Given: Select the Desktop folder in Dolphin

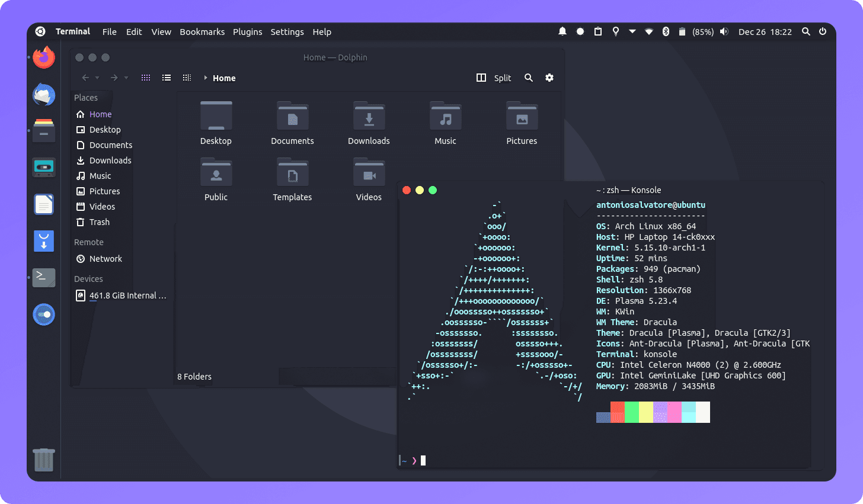Looking at the screenshot, I should pos(216,123).
